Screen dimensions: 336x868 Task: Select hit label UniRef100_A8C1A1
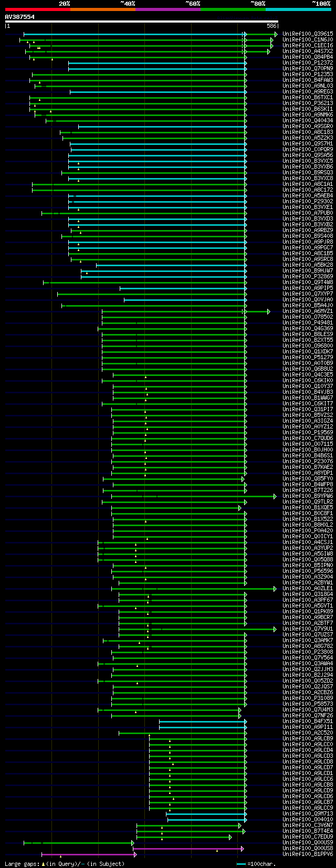click(308, 184)
